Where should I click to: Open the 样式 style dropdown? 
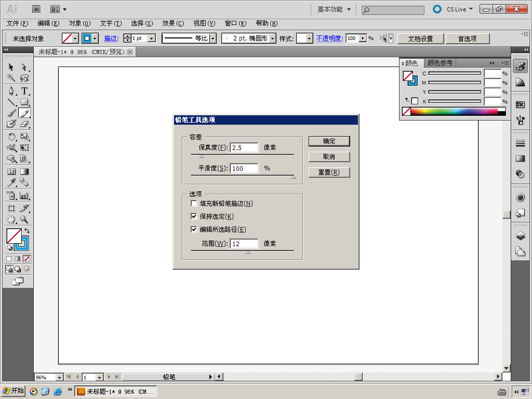(309, 38)
